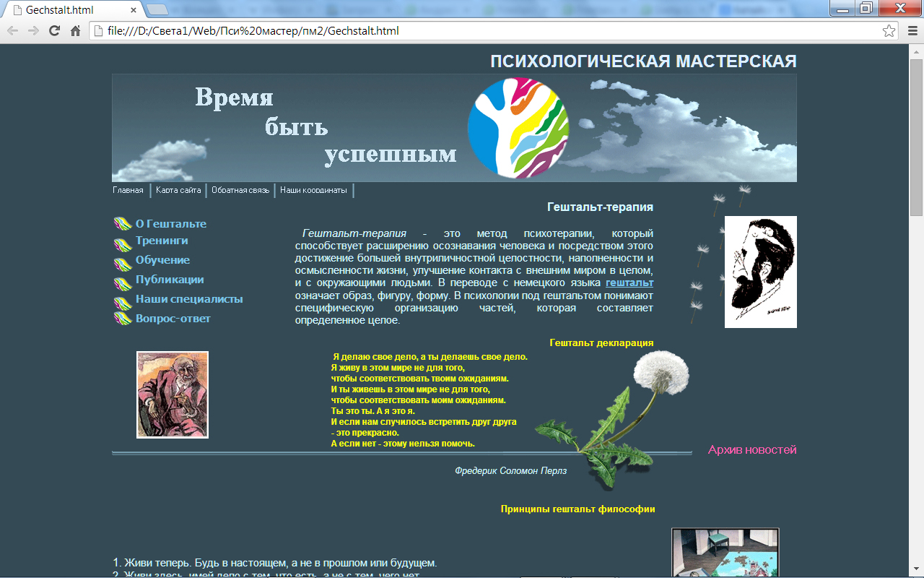Select the Gechstalt.html browser tab
Screen dimensions: 924x578
point(72,10)
